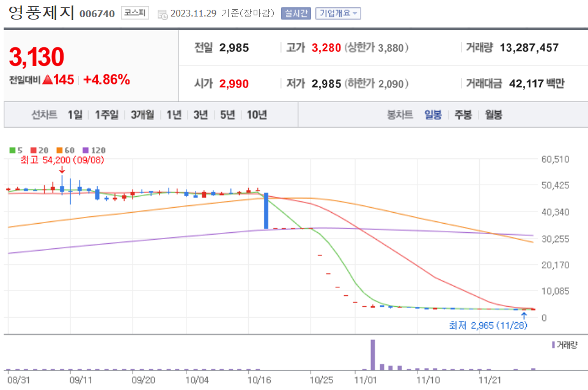
Task: Open the 기업개요 dropdown
Action: coord(338,13)
